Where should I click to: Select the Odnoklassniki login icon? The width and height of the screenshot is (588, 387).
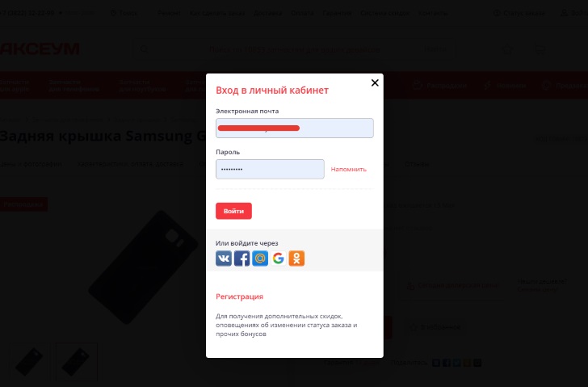(296, 259)
